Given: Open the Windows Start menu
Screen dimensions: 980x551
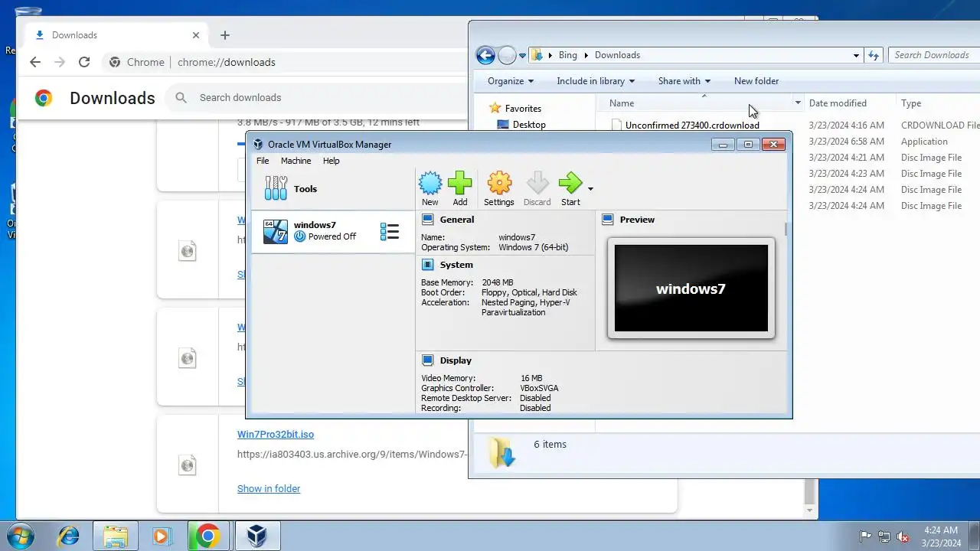Looking at the screenshot, I should click(21, 536).
